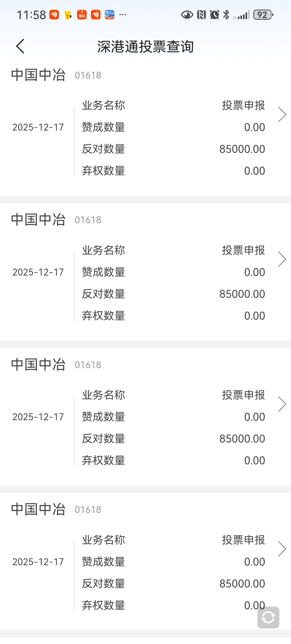Tap the floating refresh button

point(268,617)
